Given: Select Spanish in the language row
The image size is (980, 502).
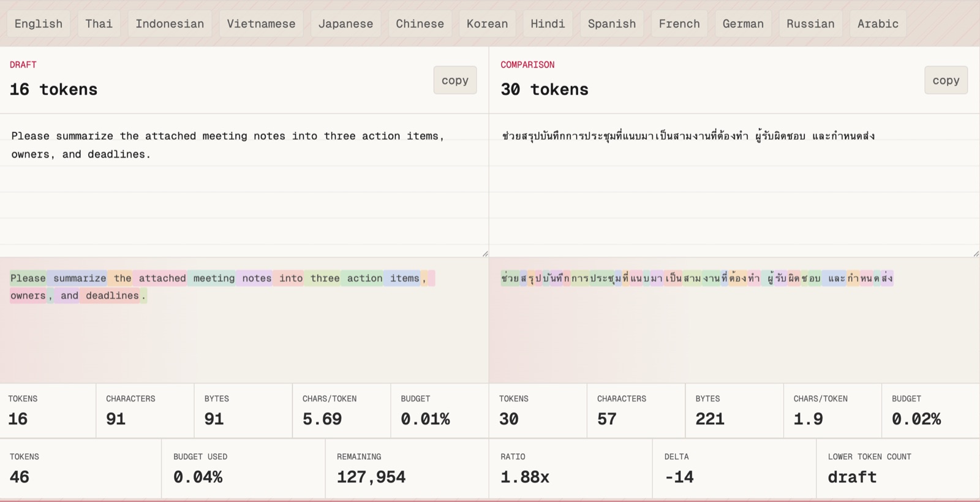Looking at the screenshot, I should pyautogui.click(x=612, y=24).
